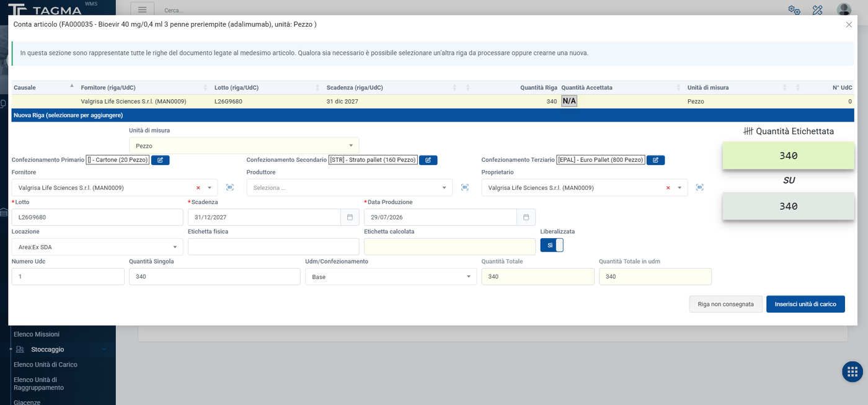Focus the Numero Udc input field
The image size is (868, 405).
coord(68,277)
